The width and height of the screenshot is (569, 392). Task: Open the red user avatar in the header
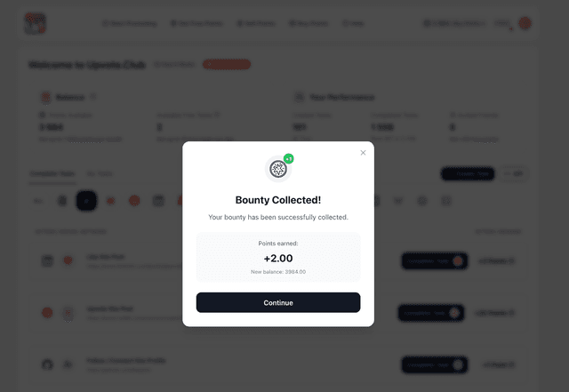pos(525,23)
